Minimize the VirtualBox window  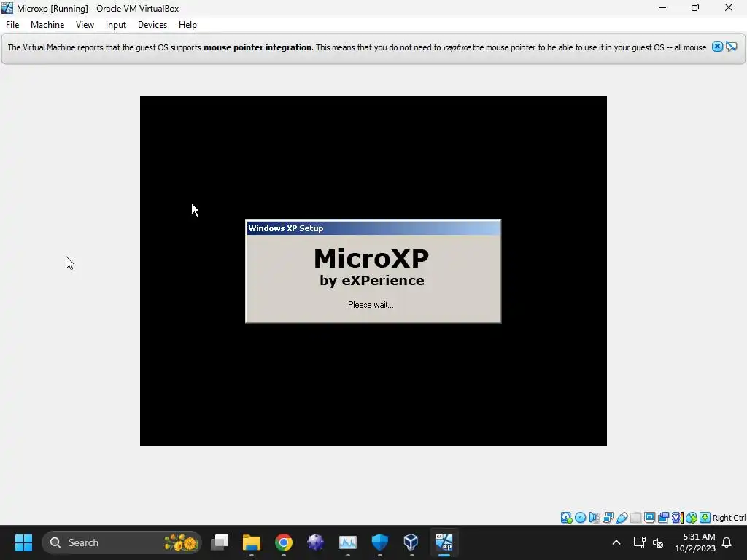coord(662,8)
